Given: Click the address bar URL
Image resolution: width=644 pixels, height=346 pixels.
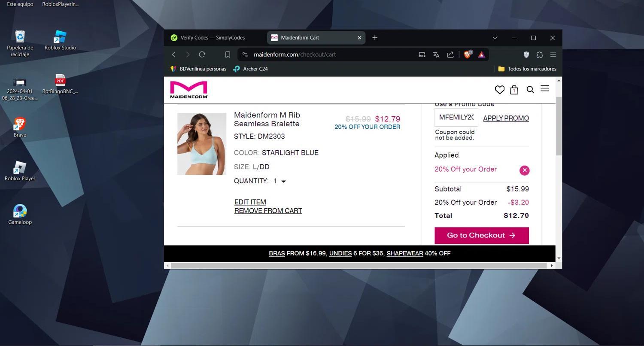Looking at the screenshot, I should (295, 55).
